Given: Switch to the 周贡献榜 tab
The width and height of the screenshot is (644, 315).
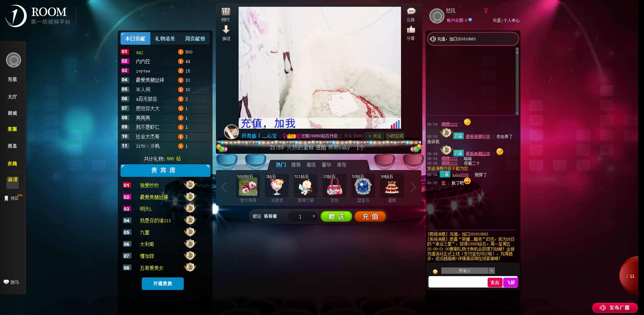Looking at the screenshot, I should click(x=195, y=39).
